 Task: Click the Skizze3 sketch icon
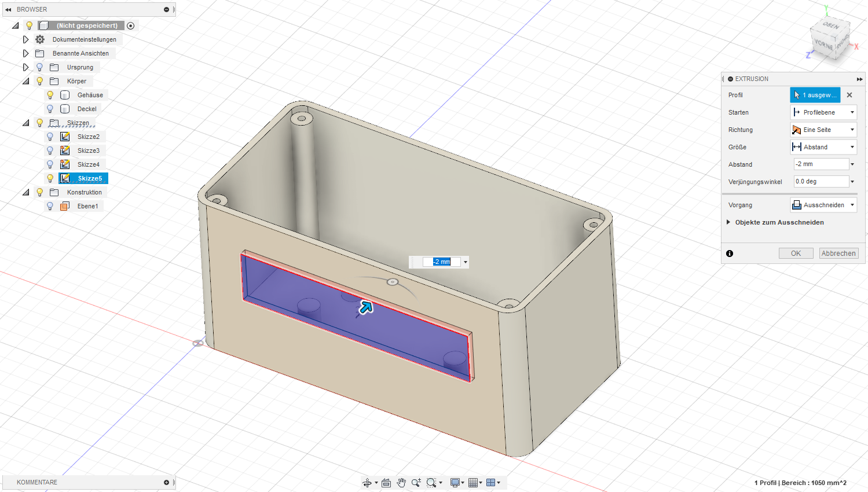click(65, 150)
